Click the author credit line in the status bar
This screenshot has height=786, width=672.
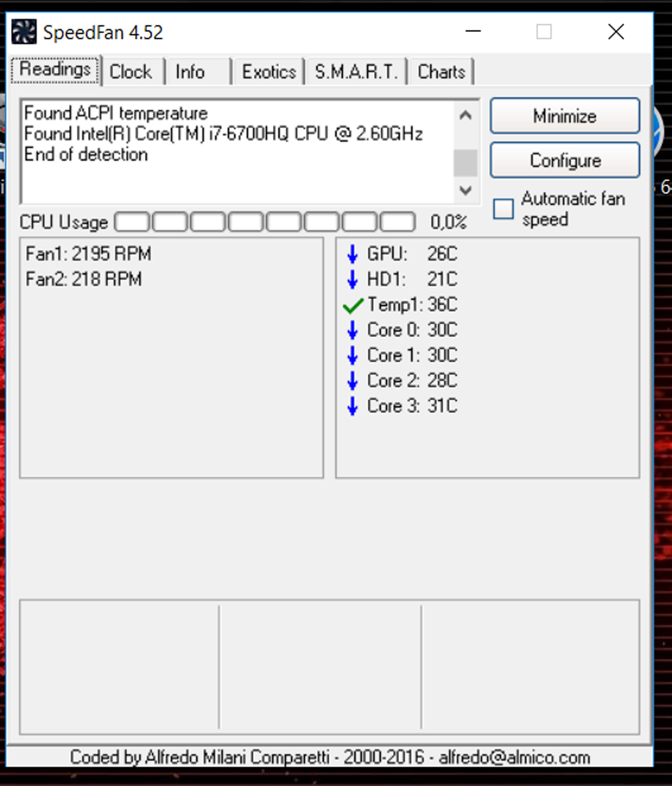point(330,757)
